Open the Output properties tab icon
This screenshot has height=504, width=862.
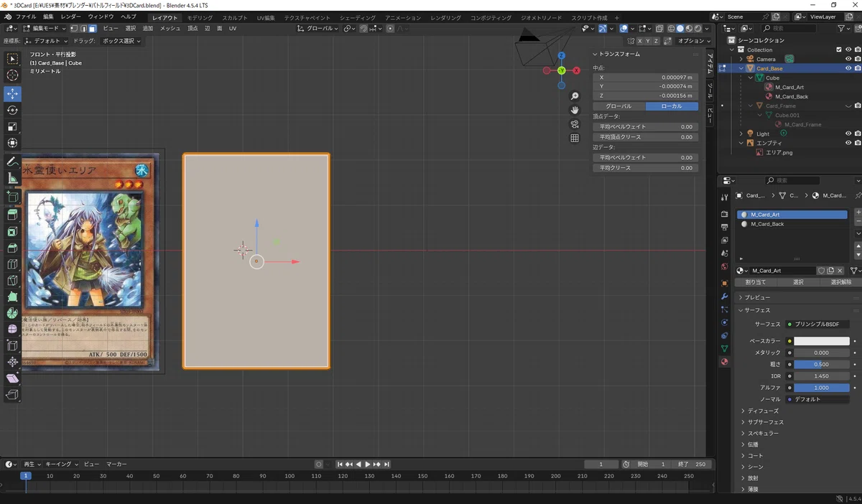click(724, 227)
